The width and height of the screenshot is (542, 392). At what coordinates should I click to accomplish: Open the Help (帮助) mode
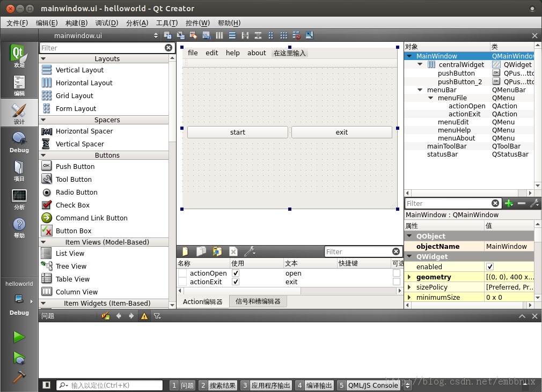pyautogui.click(x=19, y=227)
